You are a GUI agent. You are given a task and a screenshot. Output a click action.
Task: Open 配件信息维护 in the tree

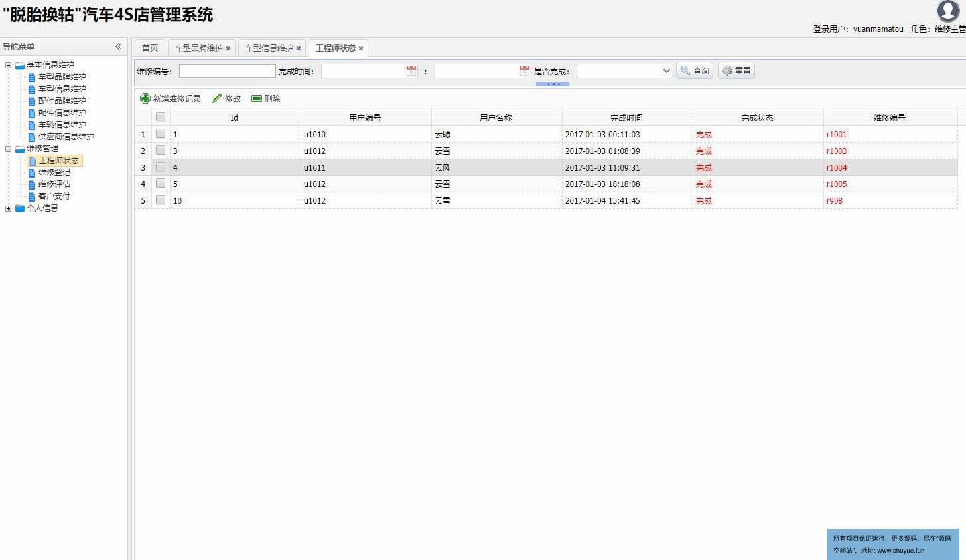point(62,113)
